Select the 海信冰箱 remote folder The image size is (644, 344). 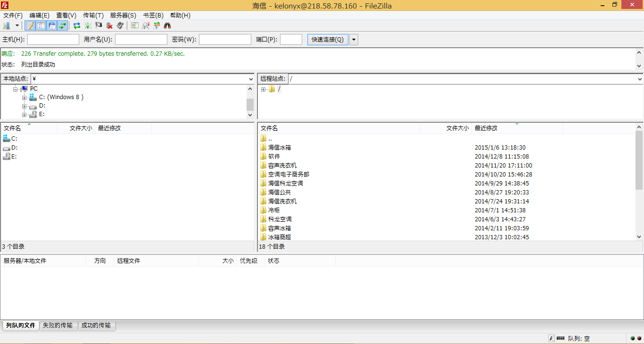pyautogui.click(x=276, y=147)
